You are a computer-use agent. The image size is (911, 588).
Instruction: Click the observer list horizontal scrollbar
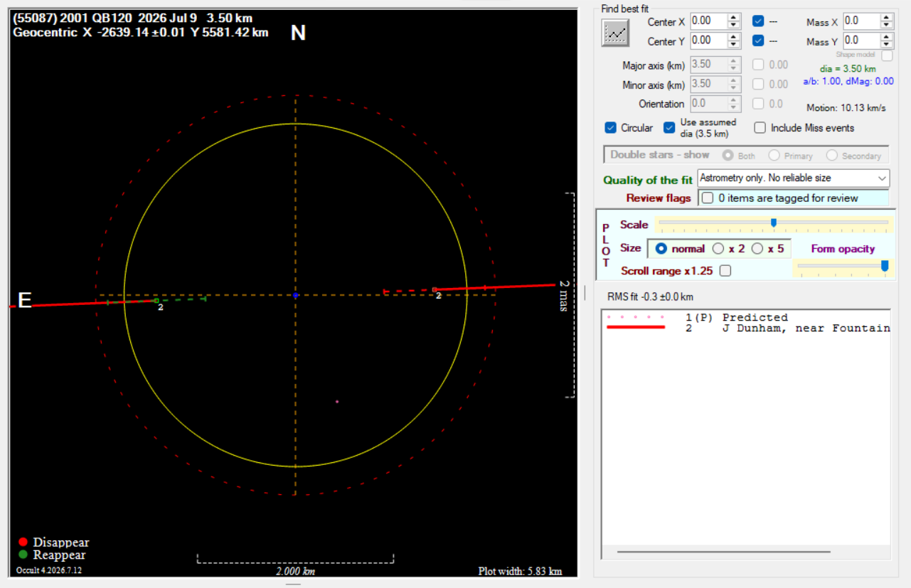pyautogui.click(x=723, y=551)
